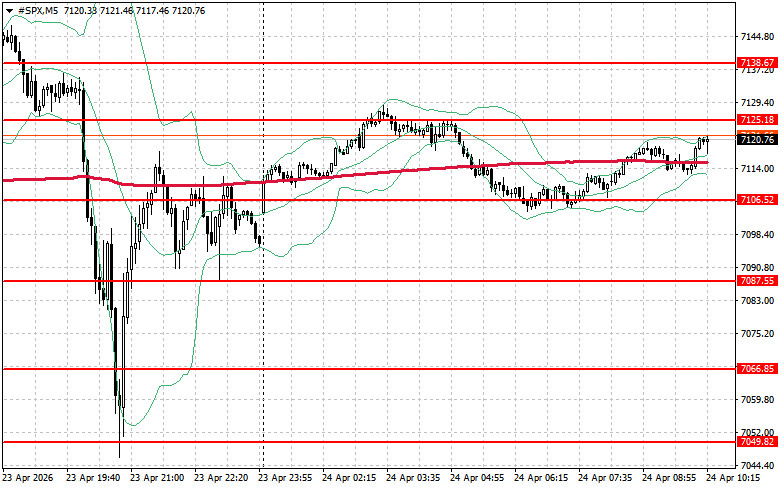Click the red level label 7087.55
Image resolution: width=781 pixels, height=489 pixels.
point(757,281)
